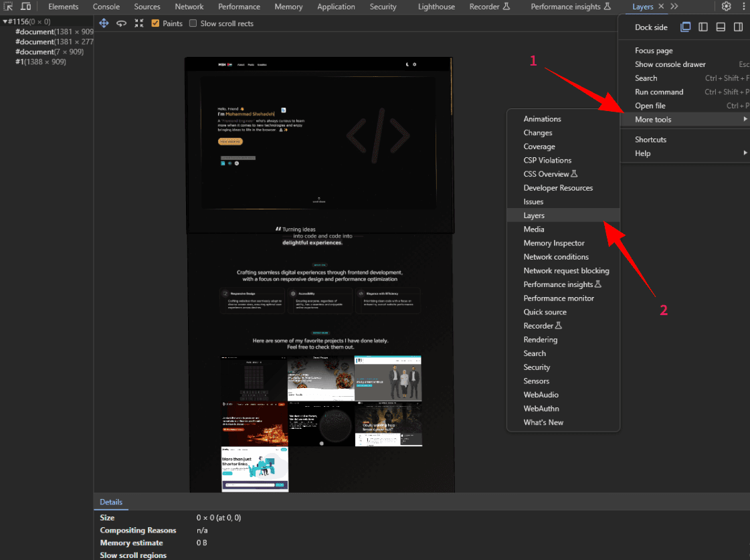Open DevTools settings gear icon

coord(727,7)
